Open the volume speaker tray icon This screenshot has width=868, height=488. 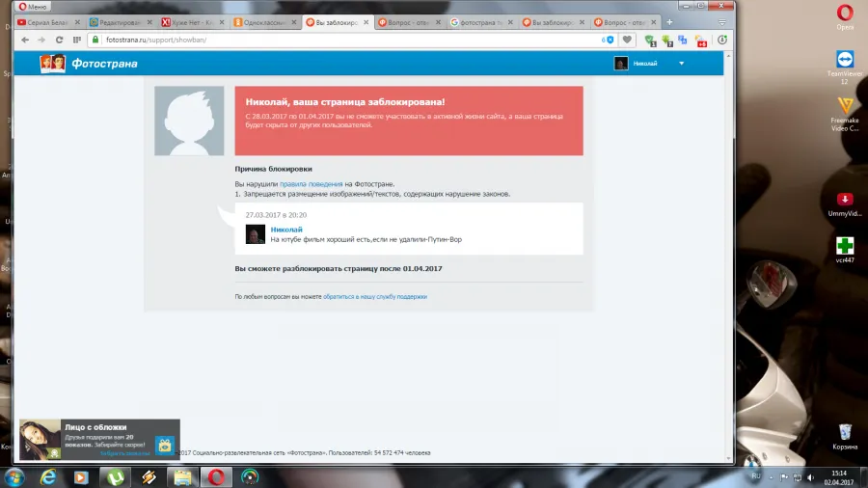pos(810,477)
